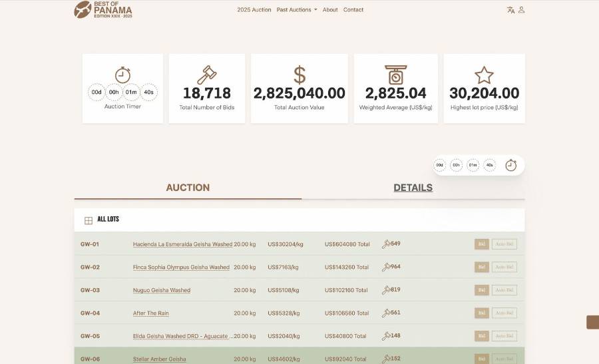The height and width of the screenshot is (364, 599).
Task: Click the gavel bid-count icon for GW-04
Action: [x=386, y=313]
